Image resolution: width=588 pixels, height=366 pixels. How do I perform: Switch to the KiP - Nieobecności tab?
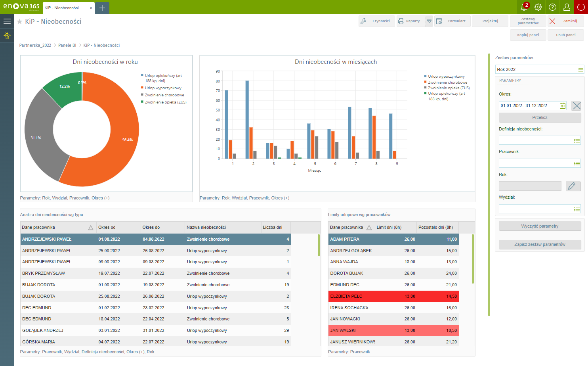[62, 8]
